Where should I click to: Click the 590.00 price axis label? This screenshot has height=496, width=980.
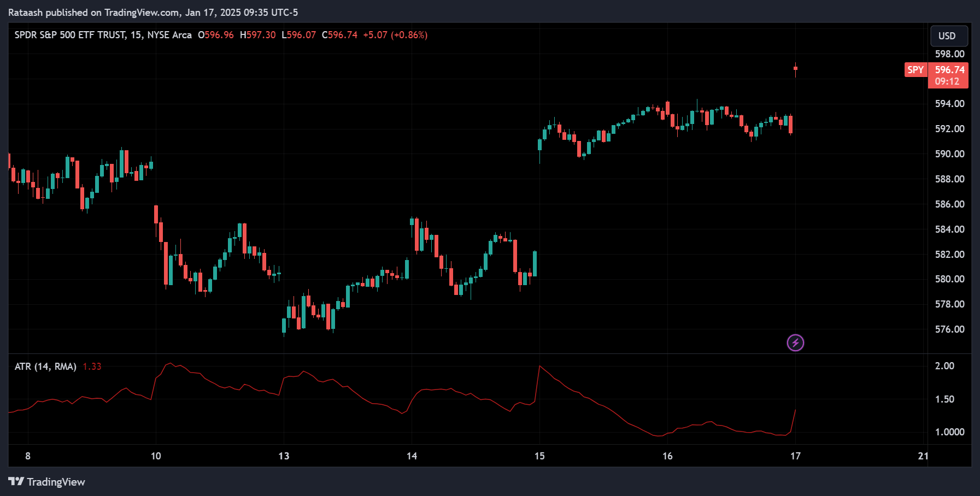949,154
